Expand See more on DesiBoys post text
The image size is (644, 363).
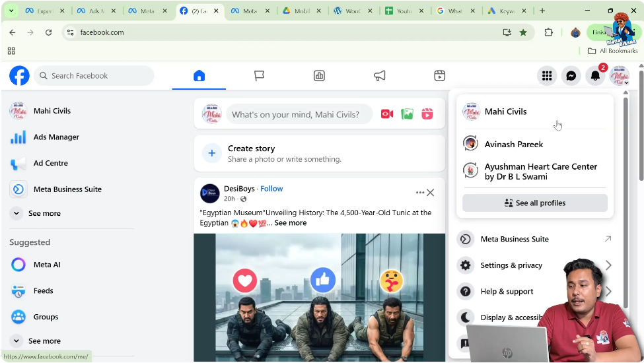click(x=291, y=222)
